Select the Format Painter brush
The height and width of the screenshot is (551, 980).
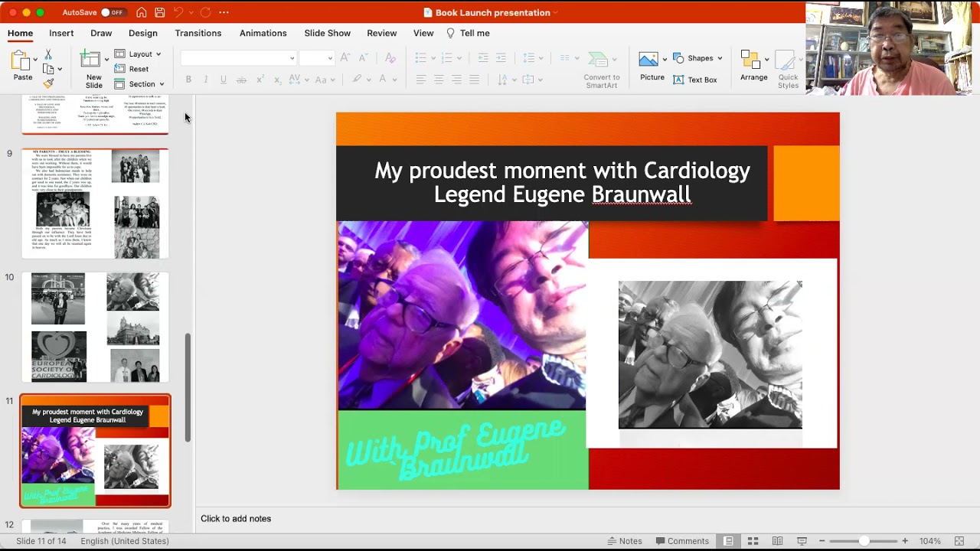click(48, 83)
